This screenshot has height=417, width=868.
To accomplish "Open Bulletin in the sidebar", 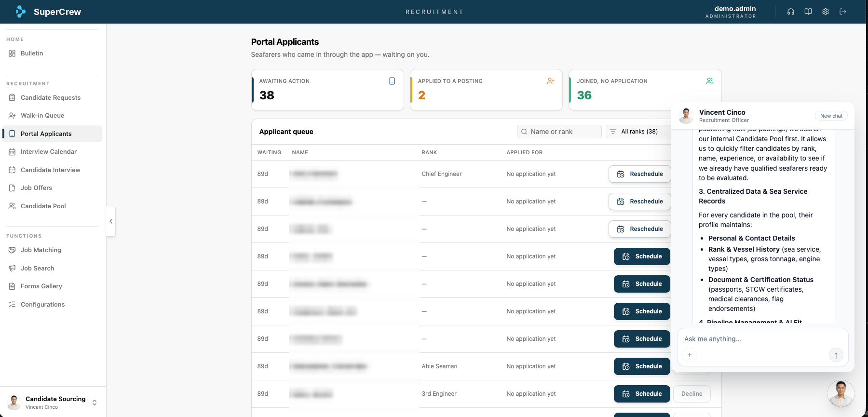I will pyautogui.click(x=52, y=54).
